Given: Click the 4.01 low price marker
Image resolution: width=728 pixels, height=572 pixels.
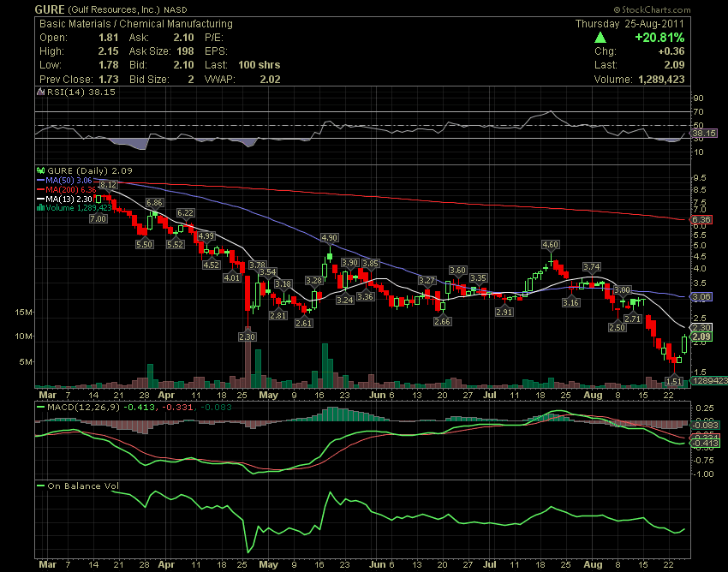Looking at the screenshot, I should click(232, 277).
